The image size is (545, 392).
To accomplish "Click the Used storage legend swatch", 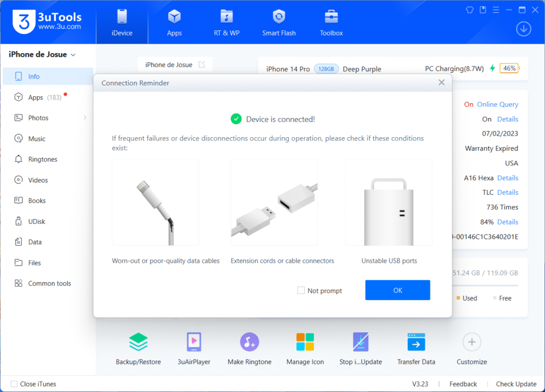I will tap(458, 298).
